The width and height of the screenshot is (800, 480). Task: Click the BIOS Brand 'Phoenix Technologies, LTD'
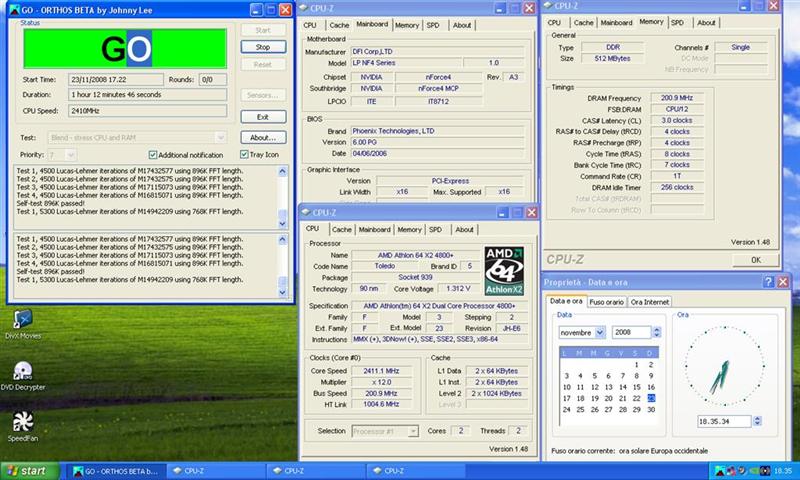(x=438, y=131)
